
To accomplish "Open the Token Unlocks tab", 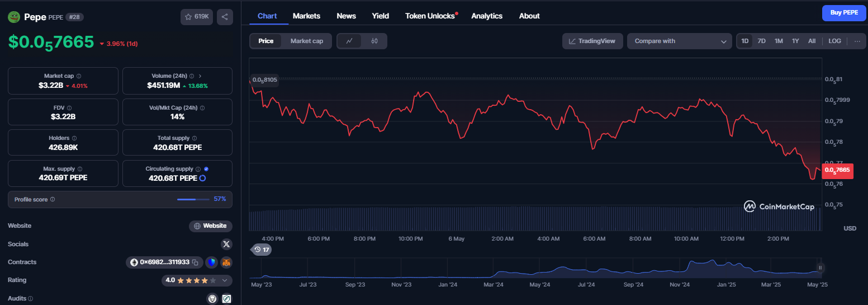I will coord(430,16).
